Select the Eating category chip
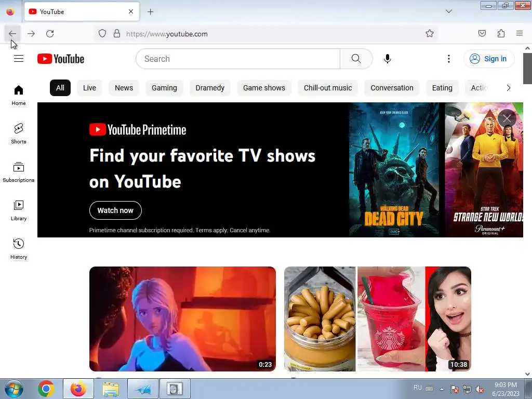This screenshot has width=532, height=399. [x=442, y=88]
